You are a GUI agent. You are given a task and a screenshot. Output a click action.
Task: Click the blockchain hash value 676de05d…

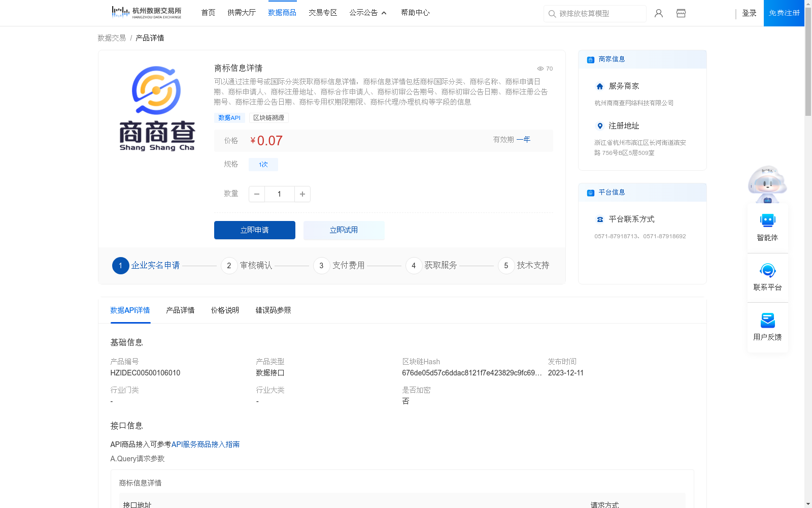[x=472, y=373]
